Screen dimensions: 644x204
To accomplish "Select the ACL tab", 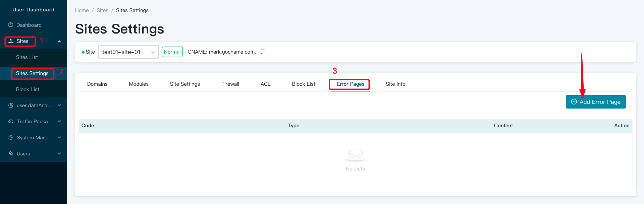I will (265, 84).
